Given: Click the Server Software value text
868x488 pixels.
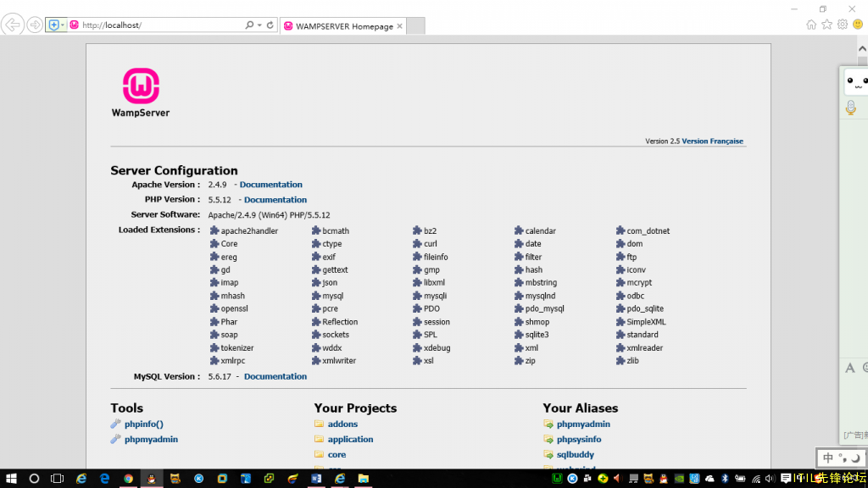Looking at the screenshot, I should tap(269, 215).
